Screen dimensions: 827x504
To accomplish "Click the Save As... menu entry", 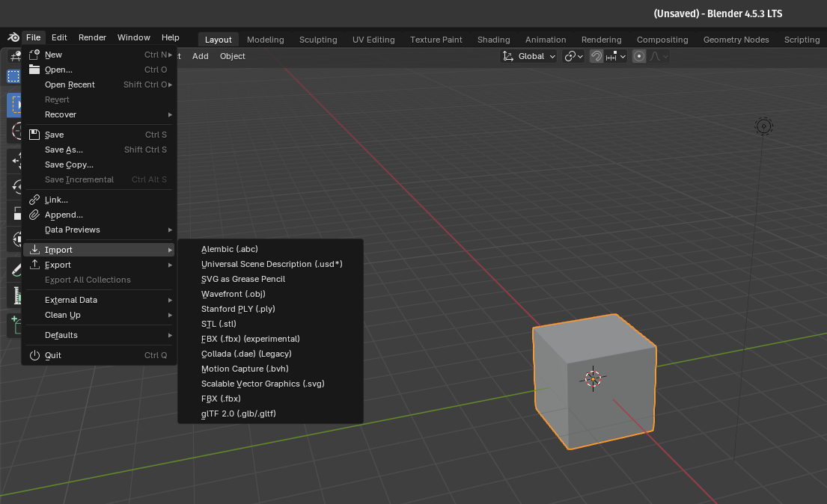I will pos(64,150).
